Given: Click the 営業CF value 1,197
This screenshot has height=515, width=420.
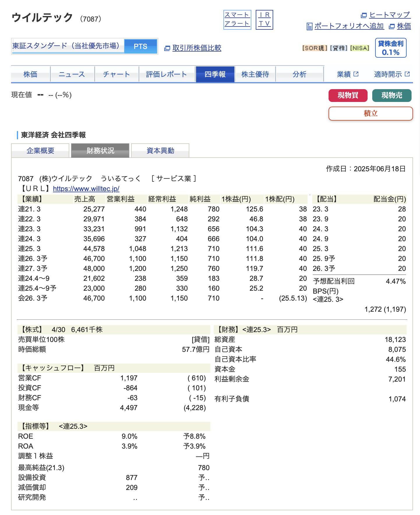Looking at the screenshot, I should coord(129,378).
